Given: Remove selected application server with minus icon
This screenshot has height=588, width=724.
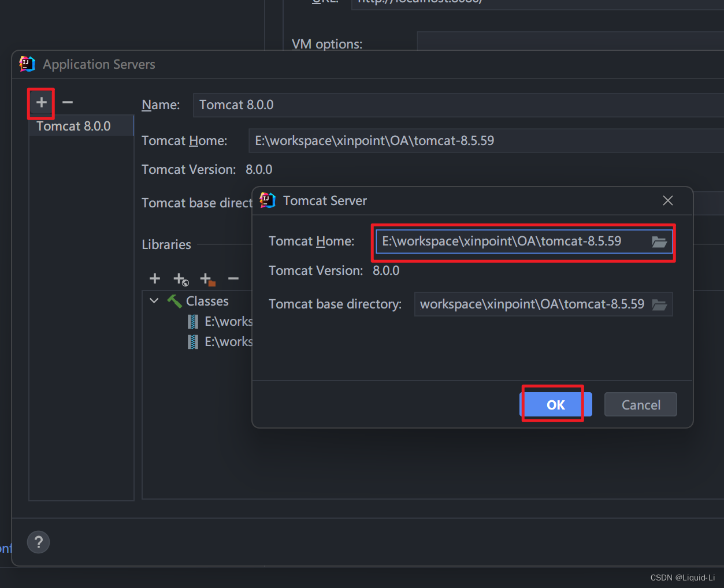Looking at the screenshot, I should [68, 103].
